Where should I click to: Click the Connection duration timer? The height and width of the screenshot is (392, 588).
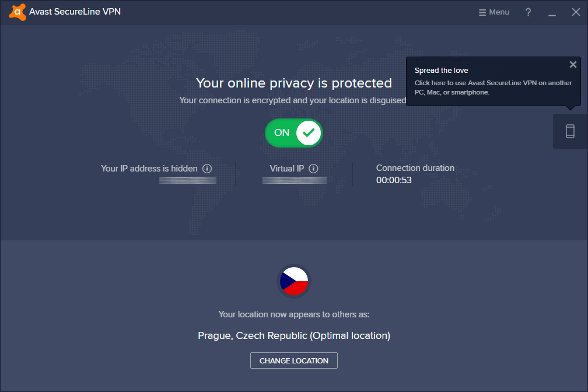click(394, 180)
